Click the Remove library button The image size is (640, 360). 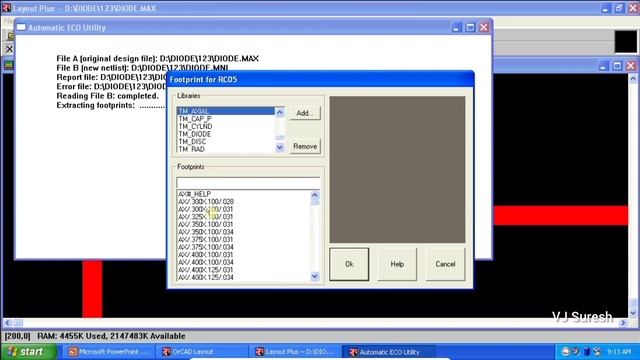(305, 146)
